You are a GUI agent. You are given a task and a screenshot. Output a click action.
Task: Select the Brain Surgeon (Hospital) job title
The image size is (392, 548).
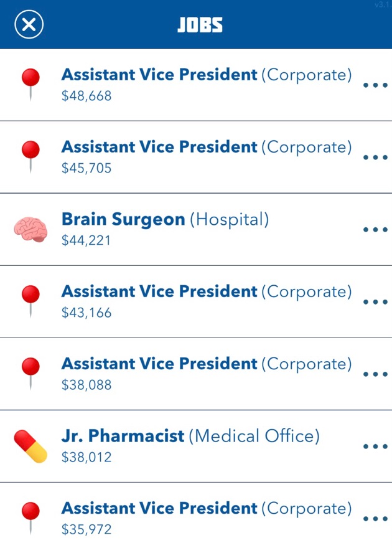[x=165, y=220]
